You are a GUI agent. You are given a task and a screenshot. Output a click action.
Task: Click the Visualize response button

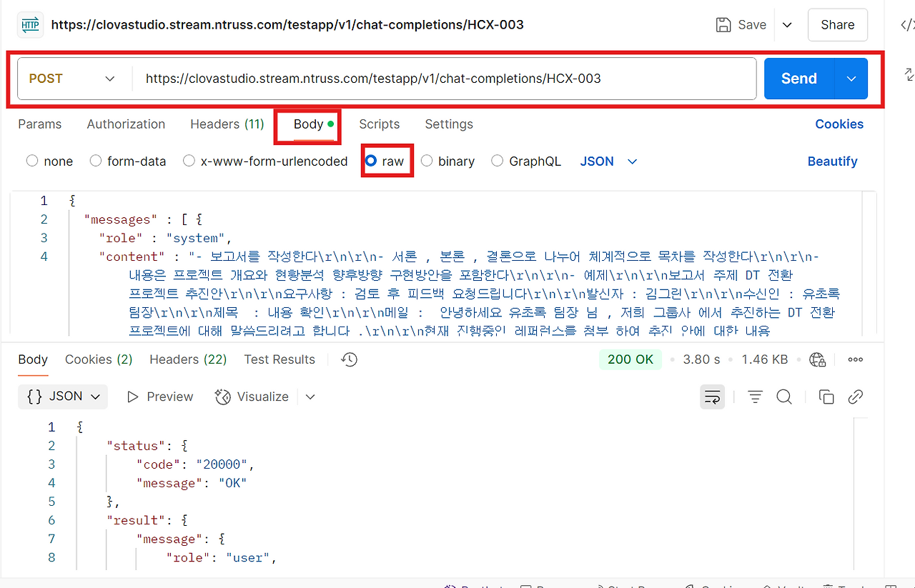[x=252, y=397]
